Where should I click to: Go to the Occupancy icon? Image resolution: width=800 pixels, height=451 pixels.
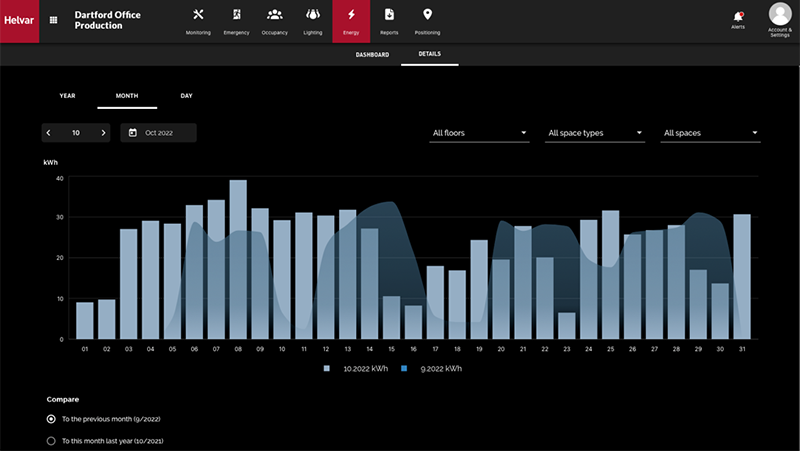tap(275, 15)
